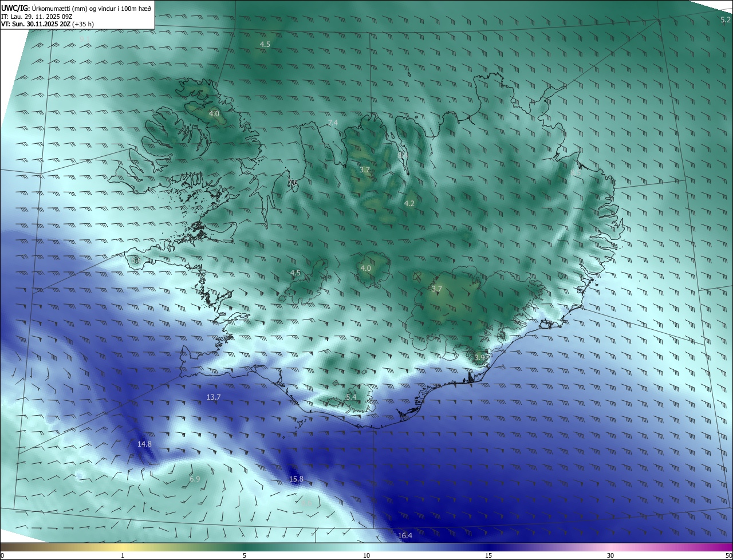Click the 14.8 precipitation value label
The height and width of the screenshot is (560, 733).
coord(144,444)
